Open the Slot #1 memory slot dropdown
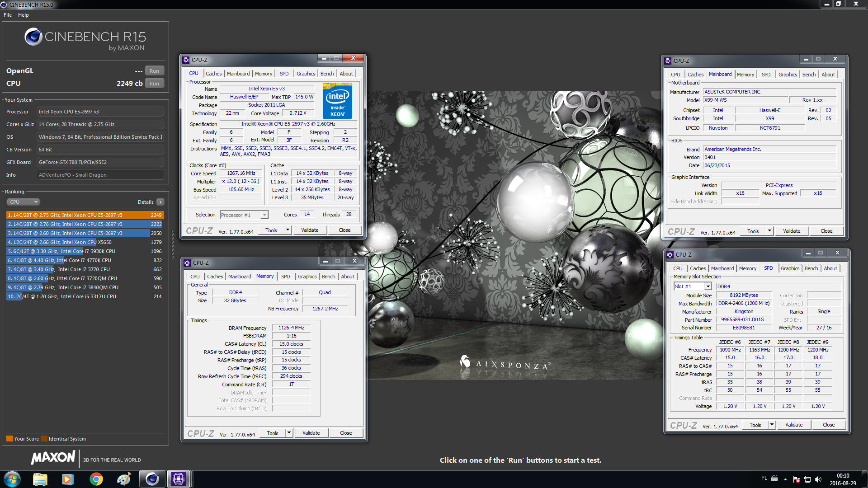Image resolution: width=868 pixels, height=488 pixels. pyautogui.click(x=693, y=286)
